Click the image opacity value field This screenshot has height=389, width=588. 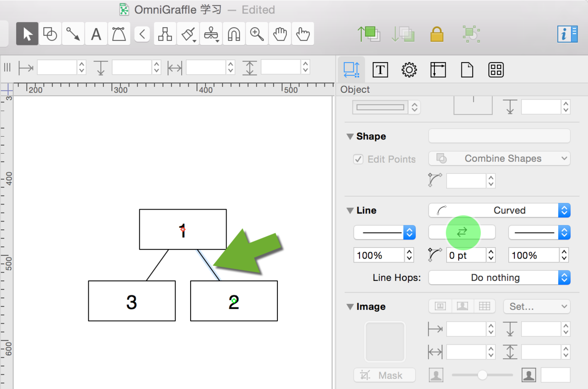click(555, 375)
